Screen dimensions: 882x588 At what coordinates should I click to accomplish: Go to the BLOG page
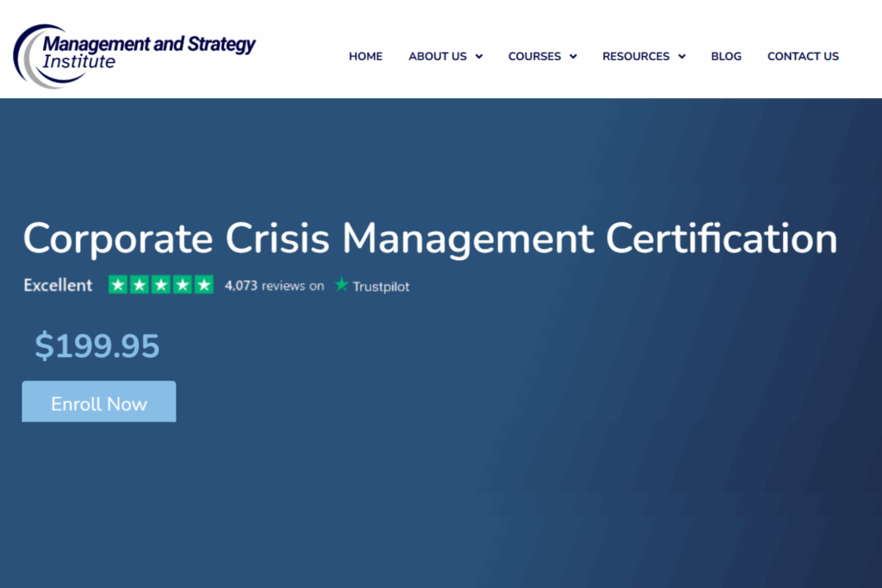pyautogui.click(x=726, y=57)
